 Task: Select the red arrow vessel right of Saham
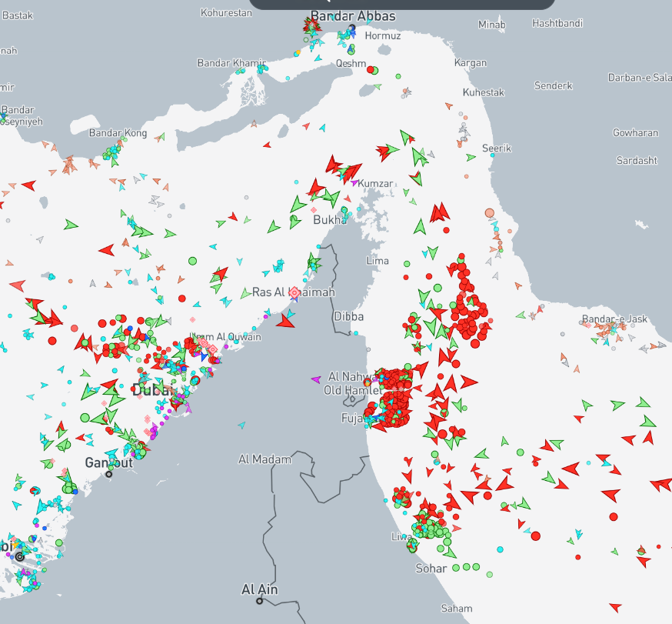615,607
